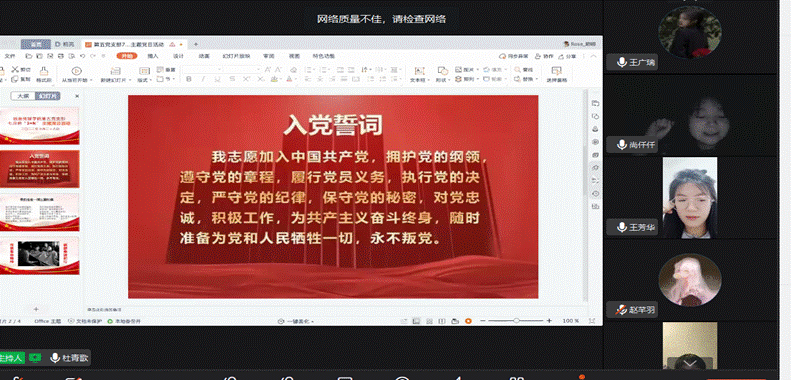This screenshot has width=791, height=380.
Task: Click the format painter brush icon
Action: tap(43, 71)
